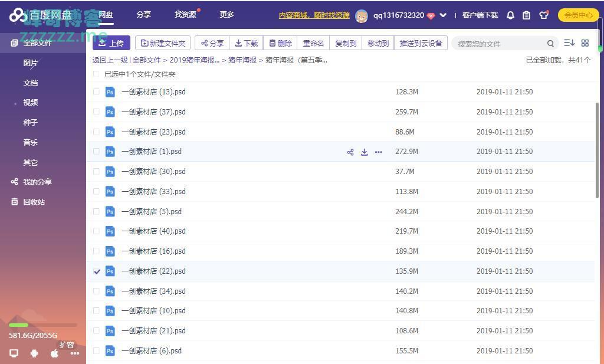Click the PS file icon of (13).psd
This screenshot has height=364, width=604.
pos(110,92)
